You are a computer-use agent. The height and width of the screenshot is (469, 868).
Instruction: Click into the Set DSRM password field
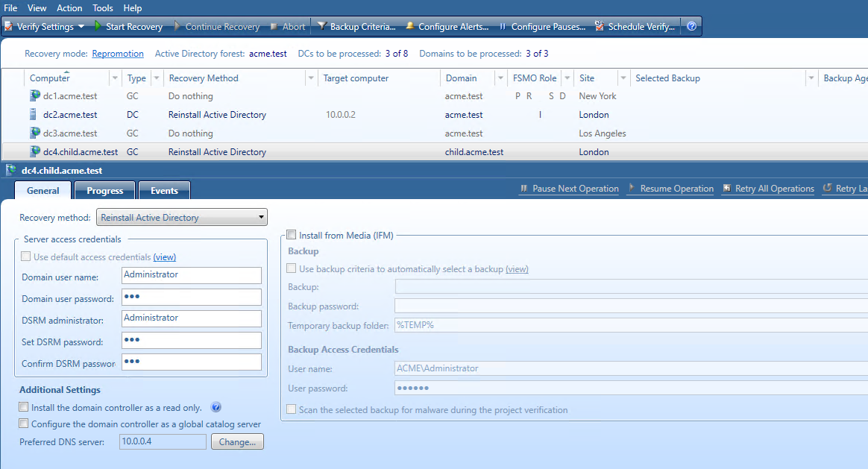tap(192, 340)
